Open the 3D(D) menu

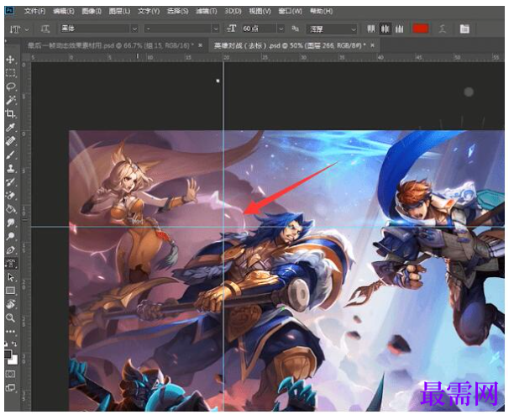pyautogui.click(x=233, y=11)
